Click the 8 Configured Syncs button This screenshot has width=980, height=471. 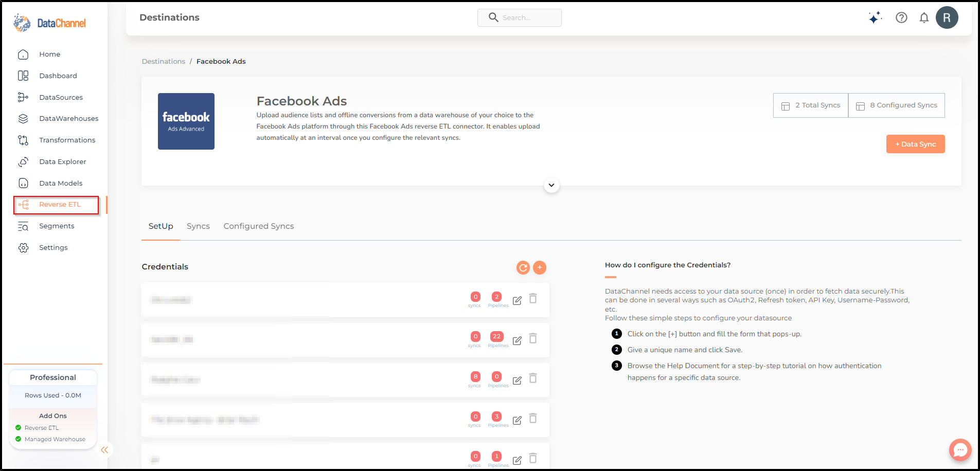897,105
